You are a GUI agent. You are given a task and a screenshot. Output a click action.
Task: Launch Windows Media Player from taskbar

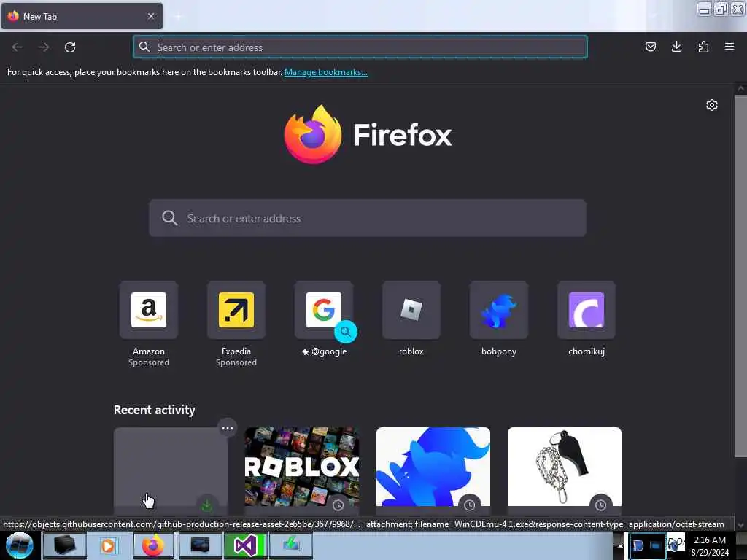(x=109, y=545)
